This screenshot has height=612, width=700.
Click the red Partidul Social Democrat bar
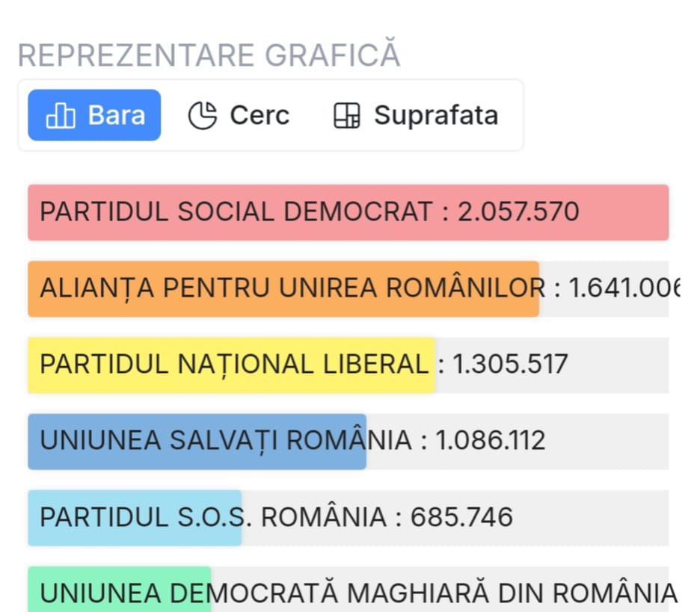[x=349, y=212]
